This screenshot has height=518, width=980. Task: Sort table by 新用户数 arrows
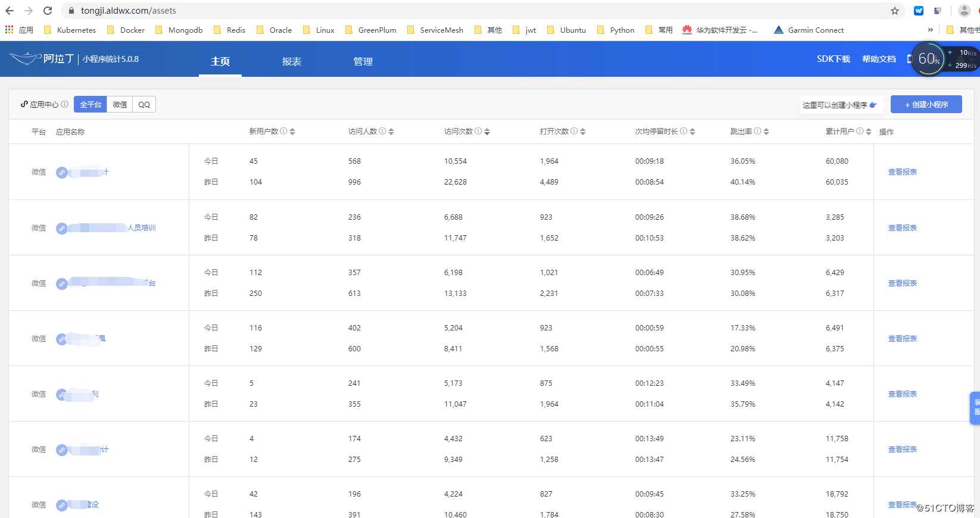click(x=292, y=132)
